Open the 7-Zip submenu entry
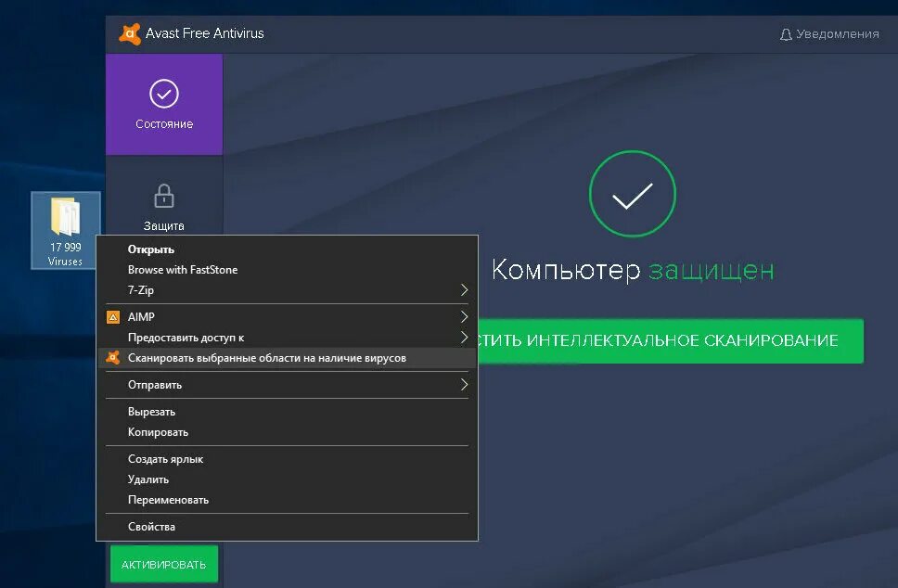Viewport: 898px width, 588px height. click(x=287, y=290)
